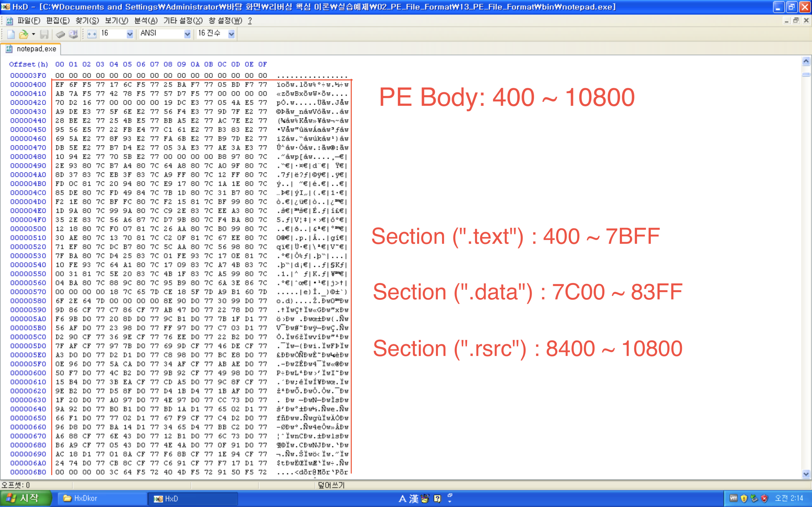
Task: Open the 분석(A) menu
Action: tap(146, 21)
